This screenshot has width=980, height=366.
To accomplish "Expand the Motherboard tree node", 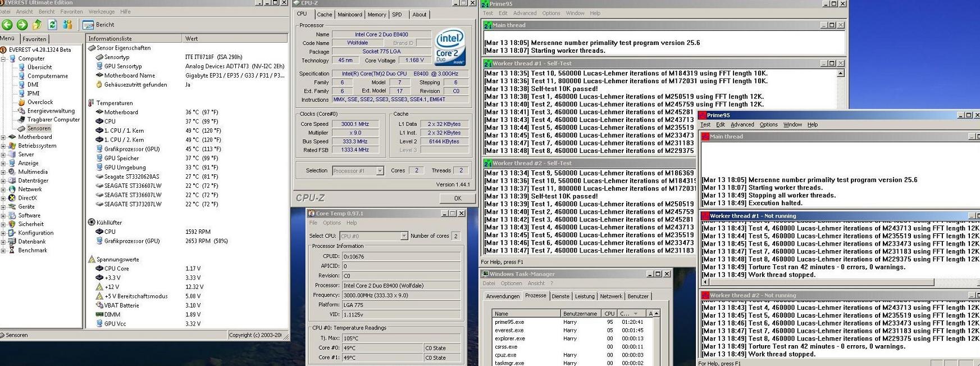I will 3,137.
